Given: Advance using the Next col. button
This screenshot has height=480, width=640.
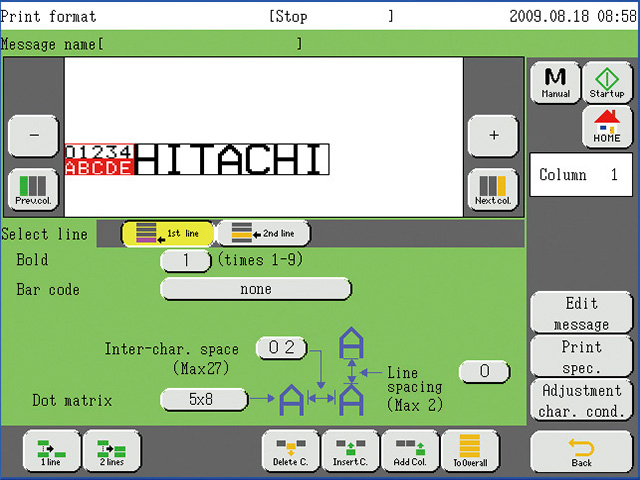Looking at the screenshot, I should click(493, 190).
